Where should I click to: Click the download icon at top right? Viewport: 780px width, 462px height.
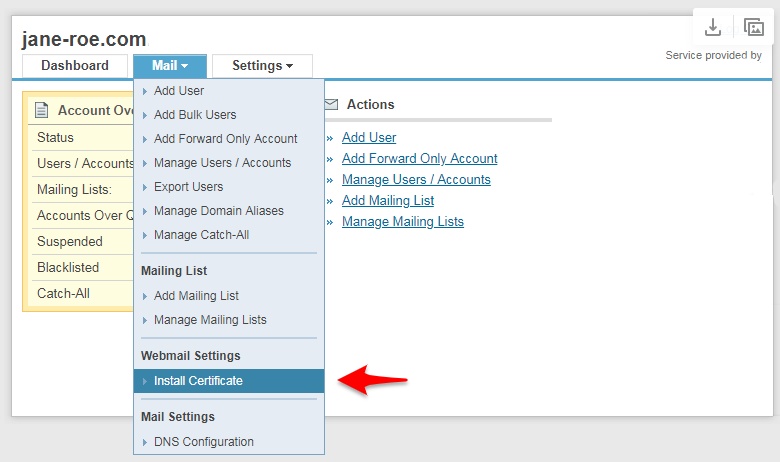coord(713,27)
